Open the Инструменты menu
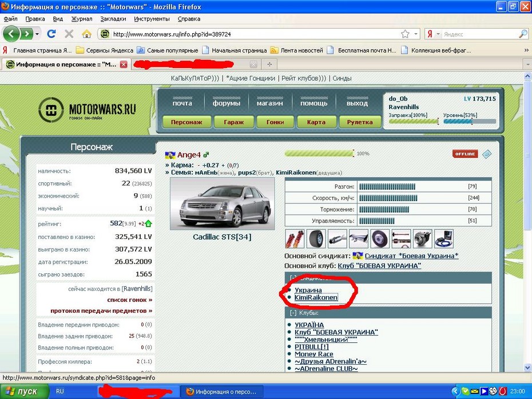 coord(152,19)
